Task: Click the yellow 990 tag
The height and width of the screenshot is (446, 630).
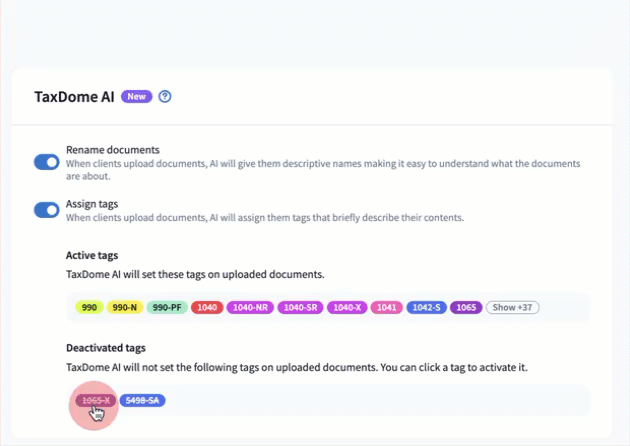Action: (89, 307)
